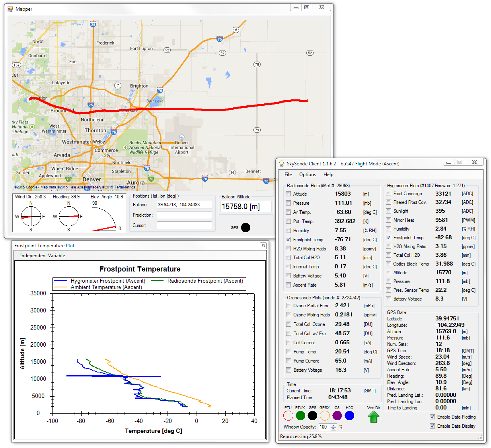Click the Distance value 81.6
The height and width of the screenshot is (448, 491).
441,388
